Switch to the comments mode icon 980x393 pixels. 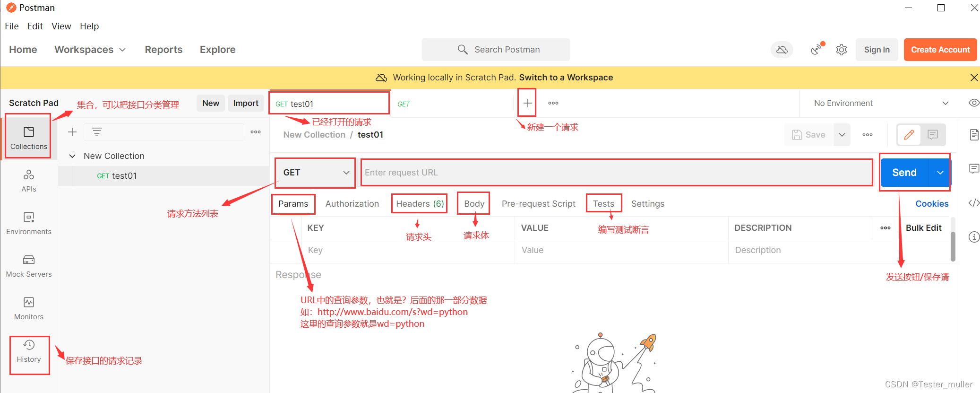pos(933,135)
